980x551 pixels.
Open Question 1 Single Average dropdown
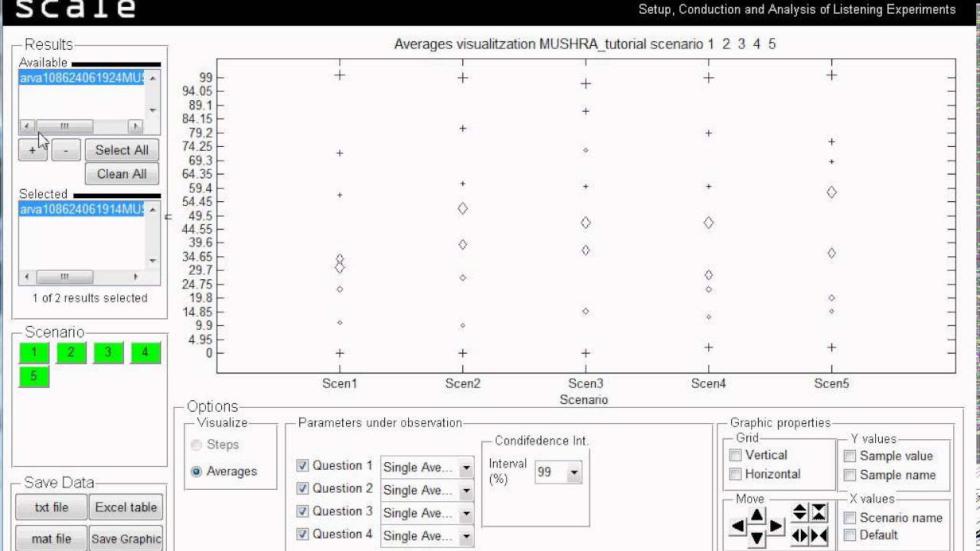427,468
